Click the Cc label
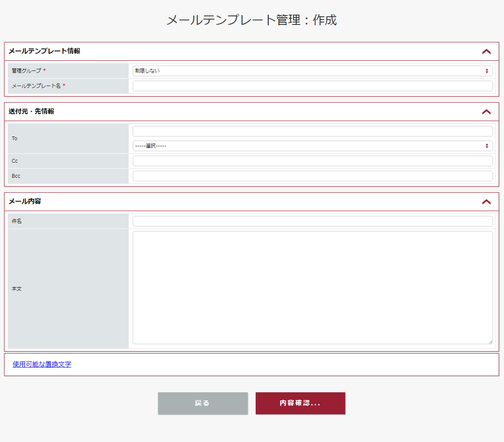 click(x=15, y=161)
